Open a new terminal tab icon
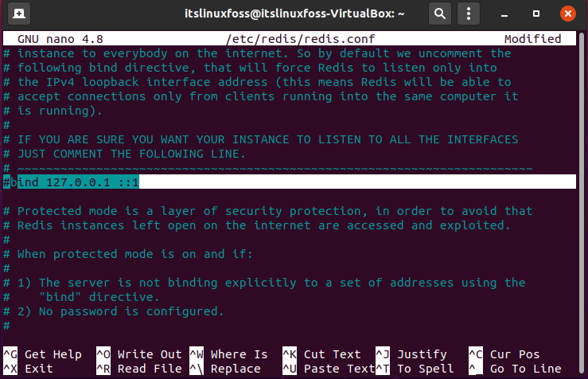The image size is (588, 379). point(19,14)
